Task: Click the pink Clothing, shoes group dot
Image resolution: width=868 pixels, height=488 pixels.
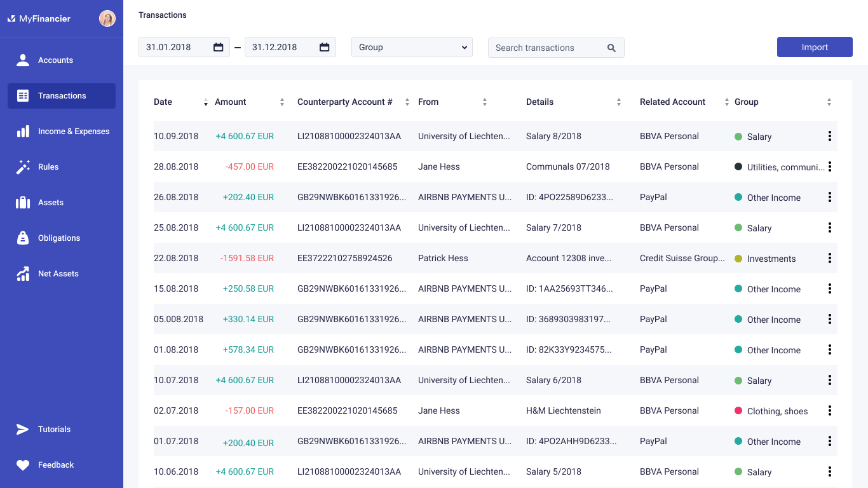Action: tap(738, 410)
